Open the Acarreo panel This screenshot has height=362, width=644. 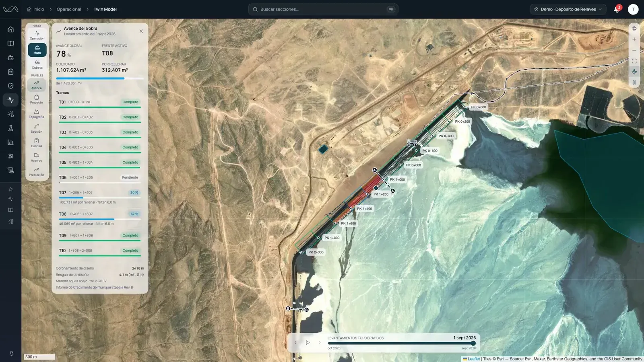37,157
